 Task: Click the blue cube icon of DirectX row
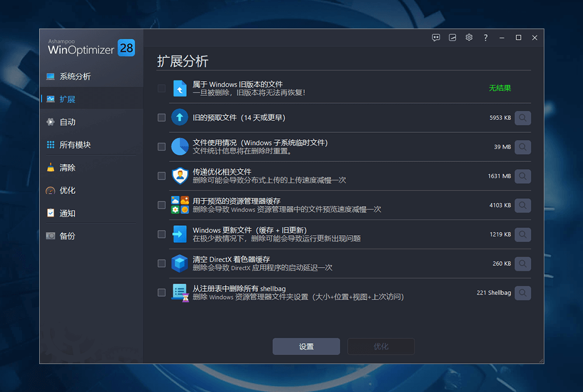pos(179,263)
